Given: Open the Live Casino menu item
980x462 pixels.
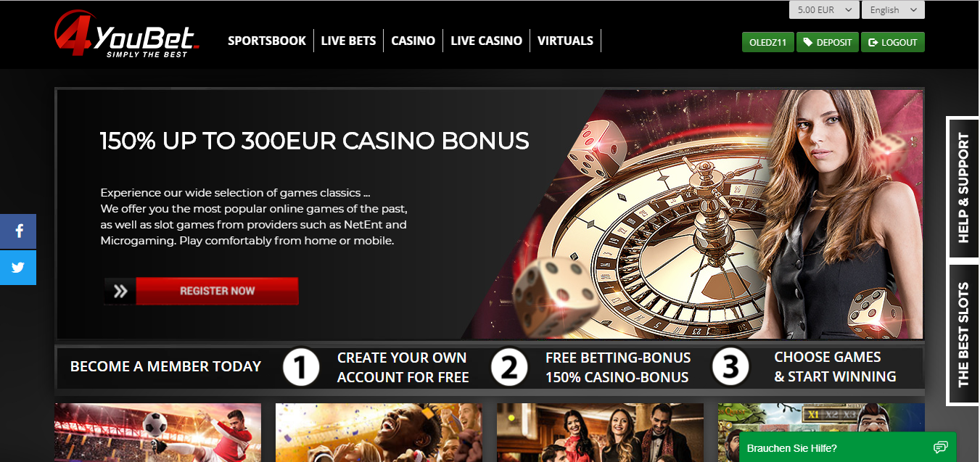Looking at the screenshot, I should [x=486, y=41].
